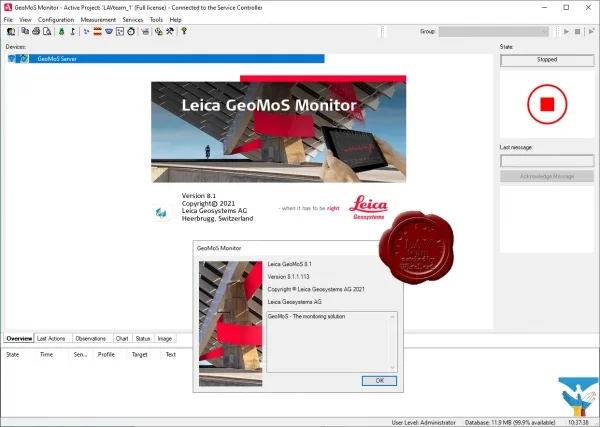Image resolution: width=600 pixels, height=427 pixels.
Task: Open the Services menu
Action: coord(133,20)
